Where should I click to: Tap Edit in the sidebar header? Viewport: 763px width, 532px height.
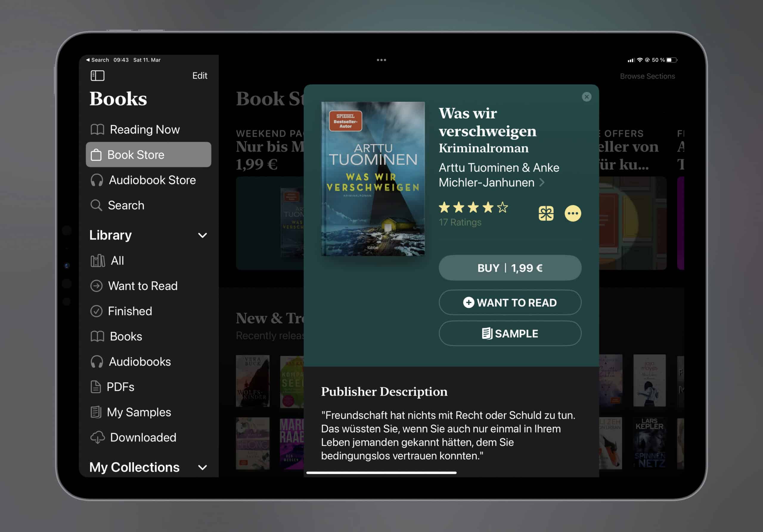pos(200,76)
